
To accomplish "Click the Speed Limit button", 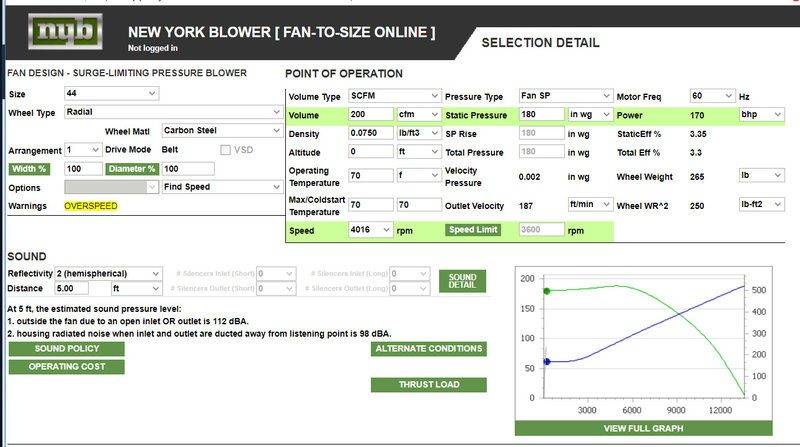I will click(x=473, y=230).
